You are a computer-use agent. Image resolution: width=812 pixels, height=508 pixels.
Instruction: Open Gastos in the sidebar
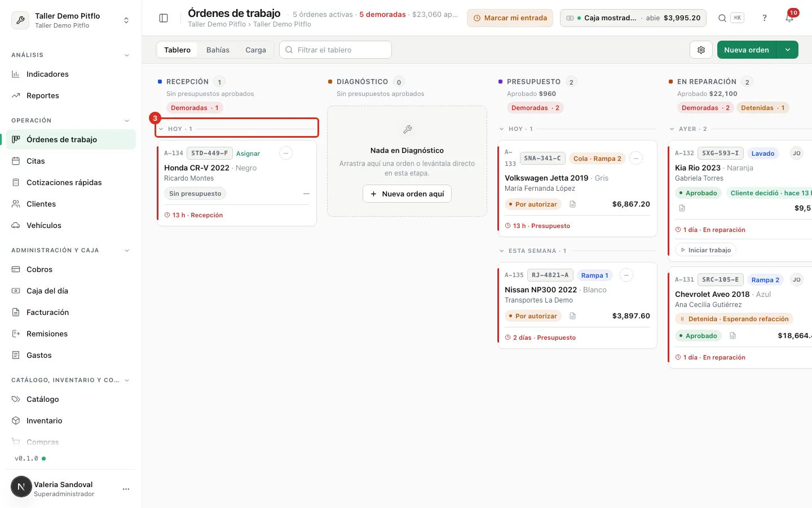[70, 355]
